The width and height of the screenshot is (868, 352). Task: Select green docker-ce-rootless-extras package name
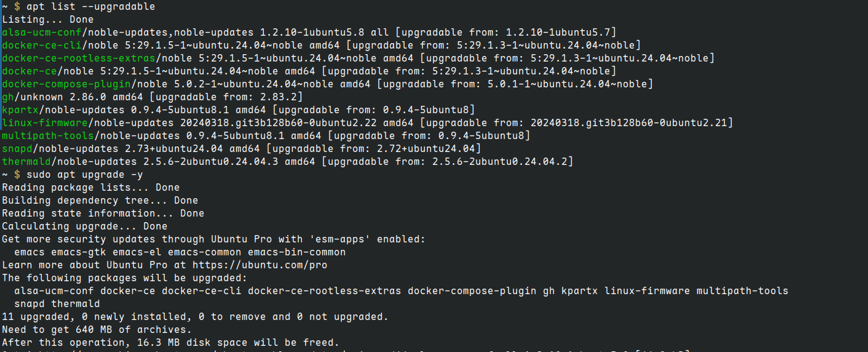click(78, 58)
